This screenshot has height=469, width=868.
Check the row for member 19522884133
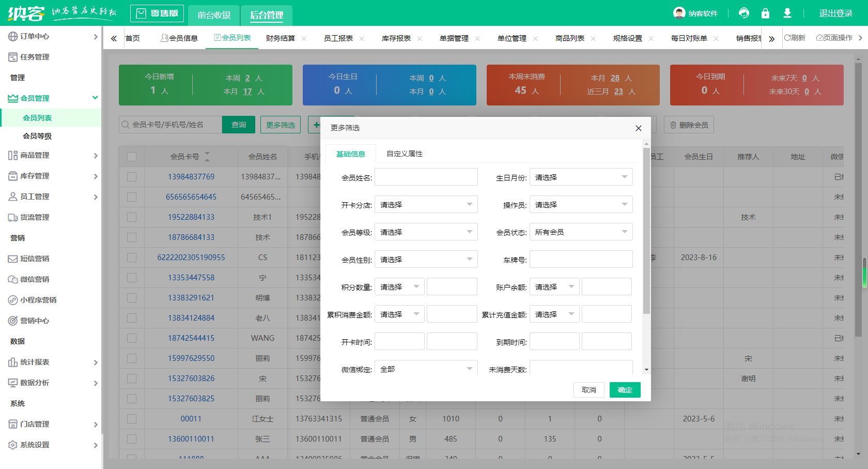click(132, 217)
